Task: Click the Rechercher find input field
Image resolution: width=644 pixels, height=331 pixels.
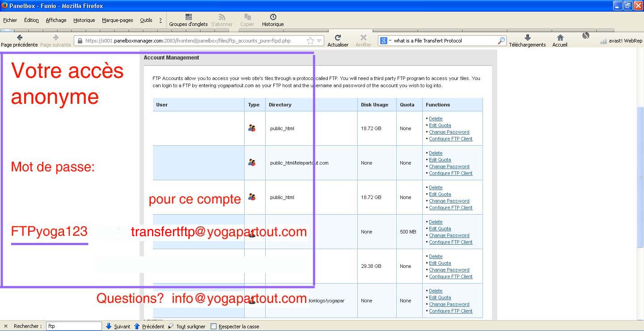Action: pyautogui.click(x=74, y=327)
